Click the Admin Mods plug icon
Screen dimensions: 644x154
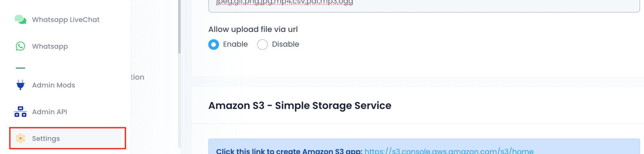20,85
